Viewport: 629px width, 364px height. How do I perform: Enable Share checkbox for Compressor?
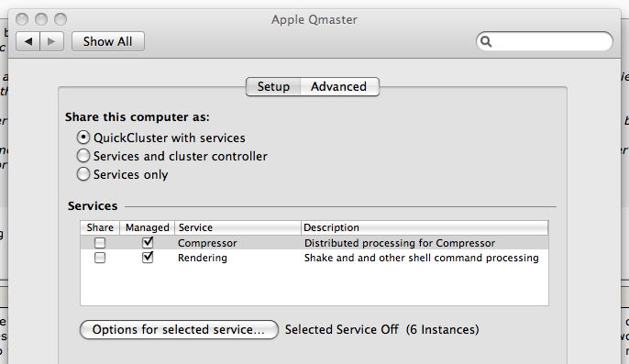tap(100, 243)
